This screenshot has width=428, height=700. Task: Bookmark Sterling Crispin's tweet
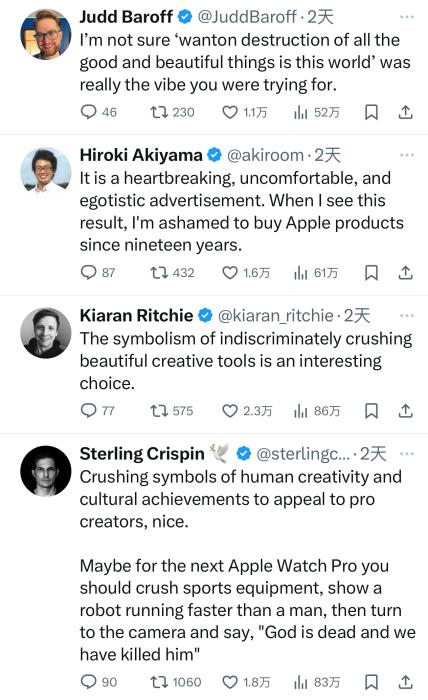(x=371, y=682)
